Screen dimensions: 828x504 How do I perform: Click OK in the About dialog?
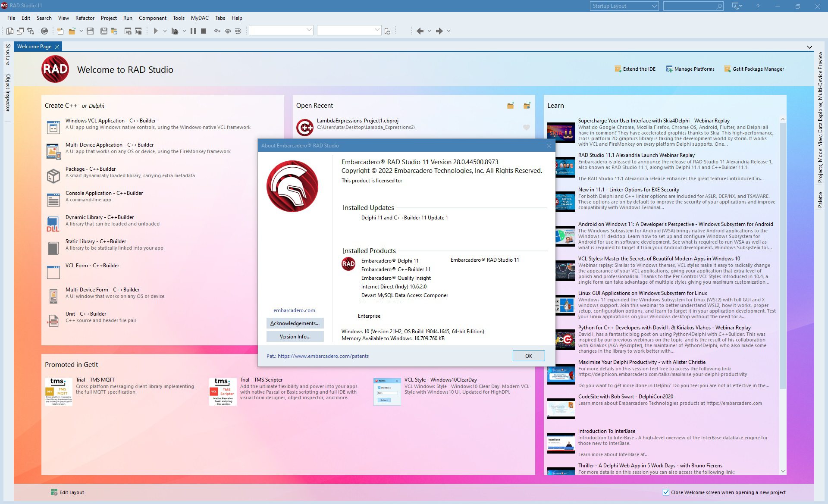point(529,356)
